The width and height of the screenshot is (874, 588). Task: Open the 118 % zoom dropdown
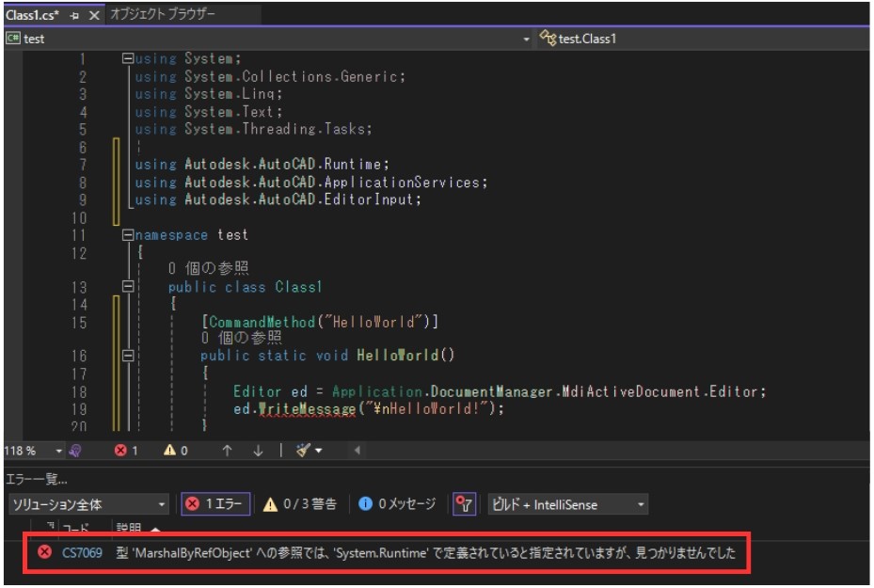58,451
